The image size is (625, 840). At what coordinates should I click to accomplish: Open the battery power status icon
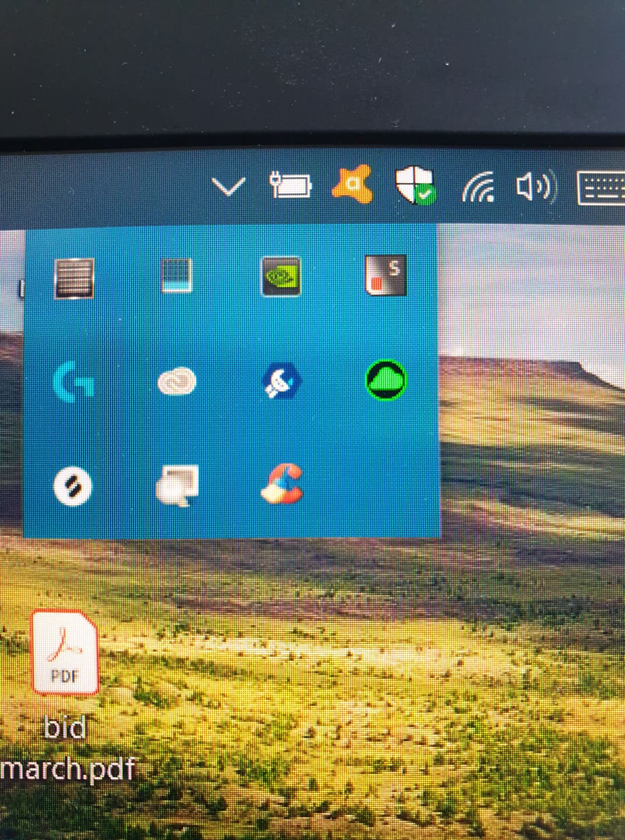[290, 185]
